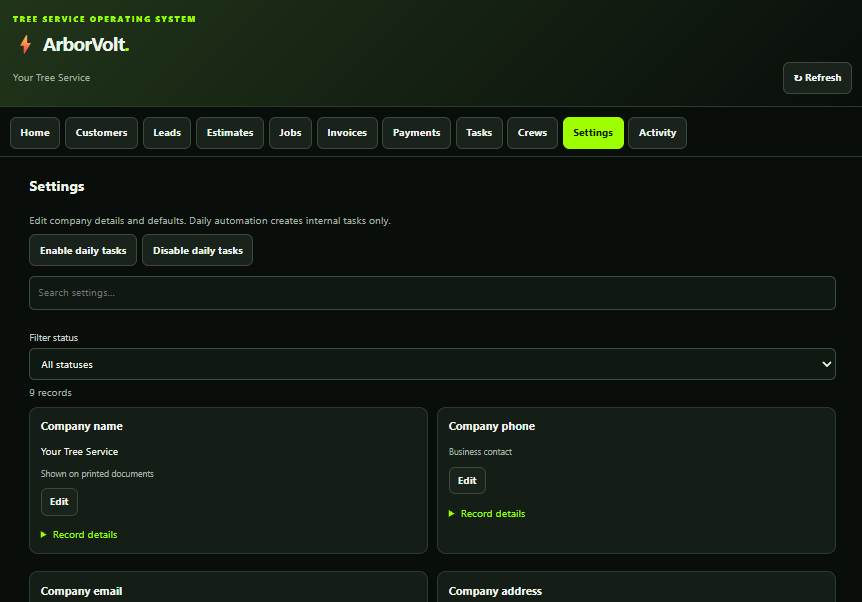Viewport: 862px width, 602px height.
Task: Open the Home tab
Action: point(35,133)
